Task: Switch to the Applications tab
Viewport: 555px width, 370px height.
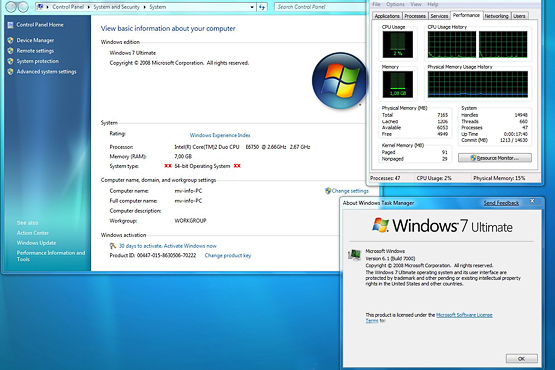Action: click(387, 16)
